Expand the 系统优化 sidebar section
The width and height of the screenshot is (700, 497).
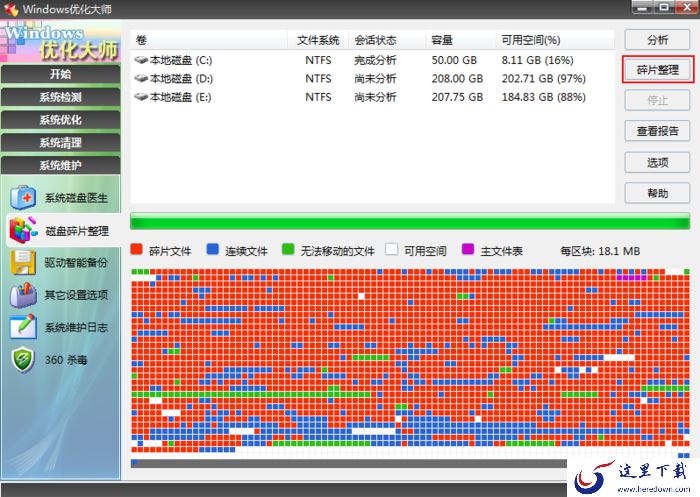(x=60, y=120)
